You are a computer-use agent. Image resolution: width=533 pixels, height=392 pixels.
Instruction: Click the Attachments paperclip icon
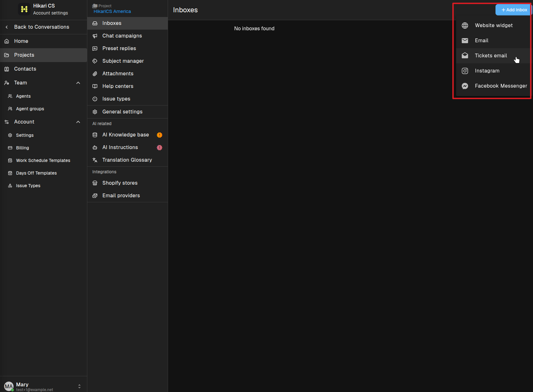(95, 74)
